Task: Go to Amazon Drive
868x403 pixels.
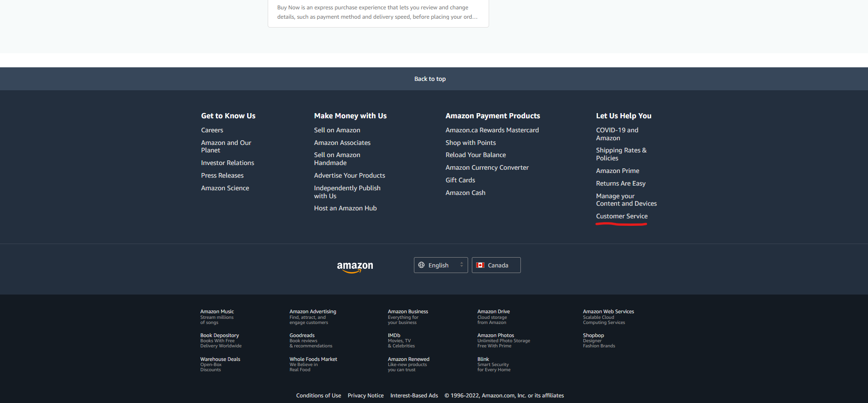Action: [493, 317]
